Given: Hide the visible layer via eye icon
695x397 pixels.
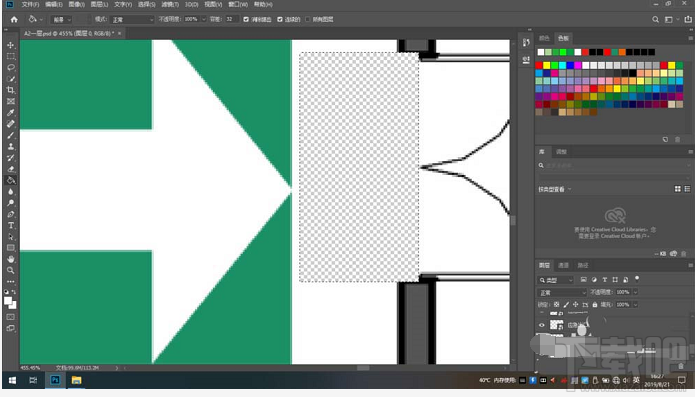Looking at the screenshot, I should [x=542, y=325].
